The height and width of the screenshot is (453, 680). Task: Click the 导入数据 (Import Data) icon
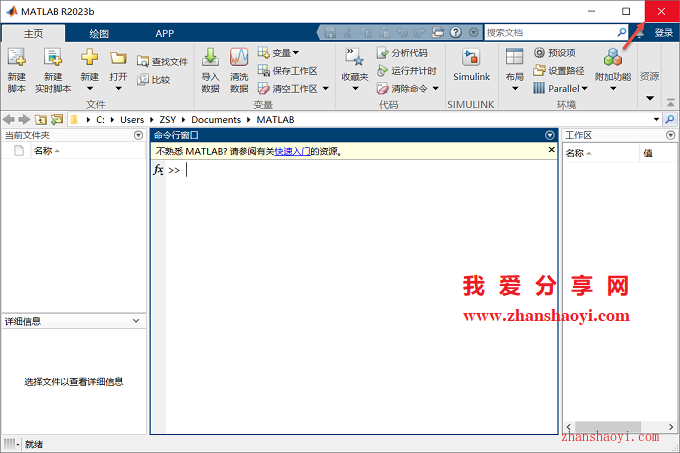click(210, 58)
